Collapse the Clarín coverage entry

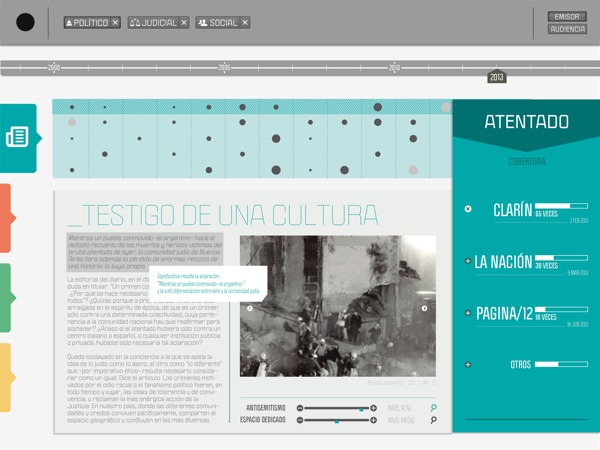coord(467,209)
